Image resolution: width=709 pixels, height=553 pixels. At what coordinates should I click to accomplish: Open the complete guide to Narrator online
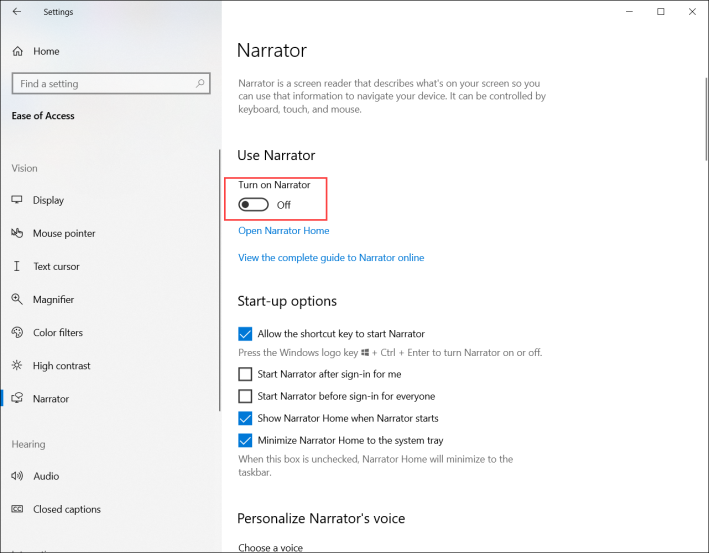point(331,258)
